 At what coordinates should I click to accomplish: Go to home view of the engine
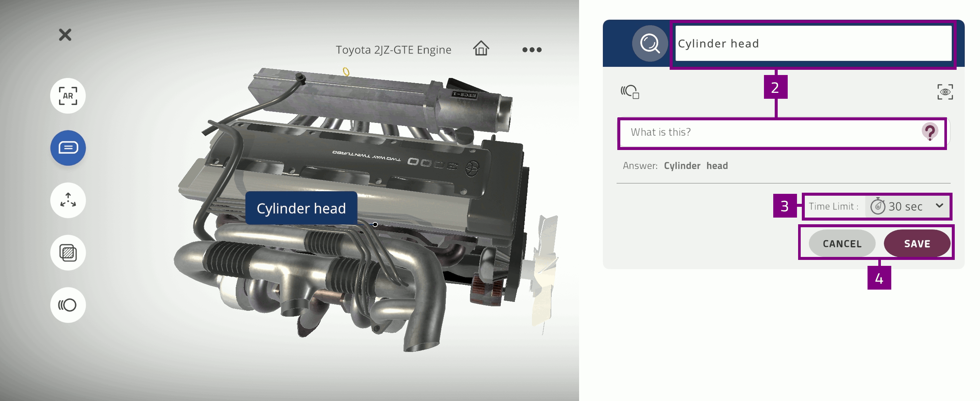point(481,49)
